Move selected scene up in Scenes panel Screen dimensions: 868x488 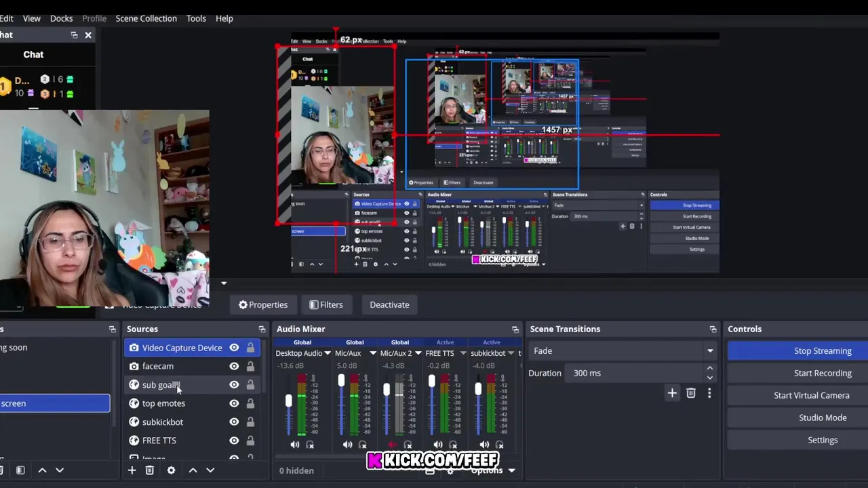(x=42, y=470)
